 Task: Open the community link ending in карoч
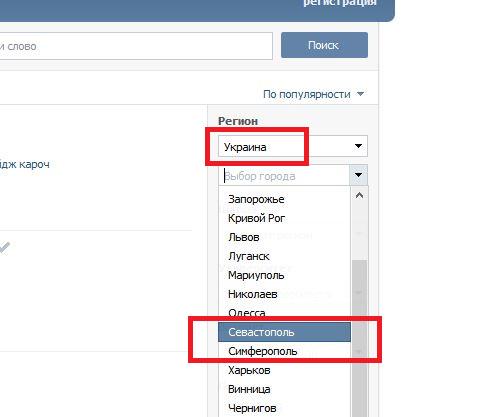pyautogui.click(x=24, y=164)
